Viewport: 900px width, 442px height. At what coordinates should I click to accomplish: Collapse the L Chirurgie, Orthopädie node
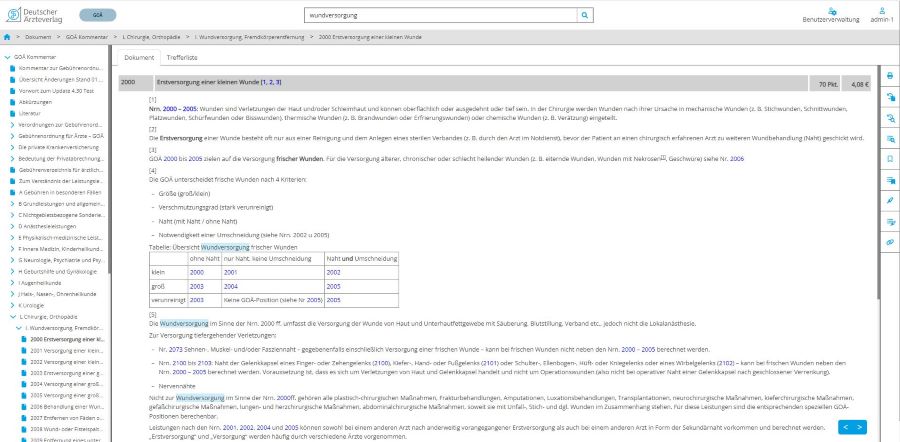click(x=12, y=315)
